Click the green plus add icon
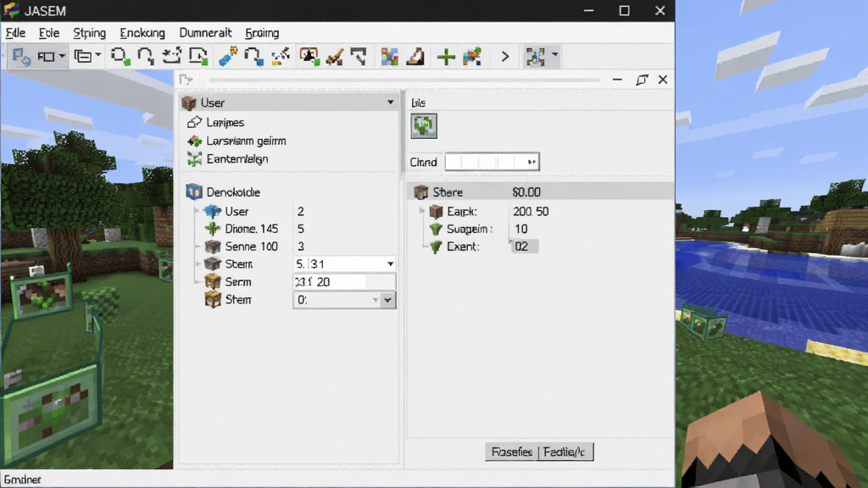868x488 pixels. tap(446, 57)
